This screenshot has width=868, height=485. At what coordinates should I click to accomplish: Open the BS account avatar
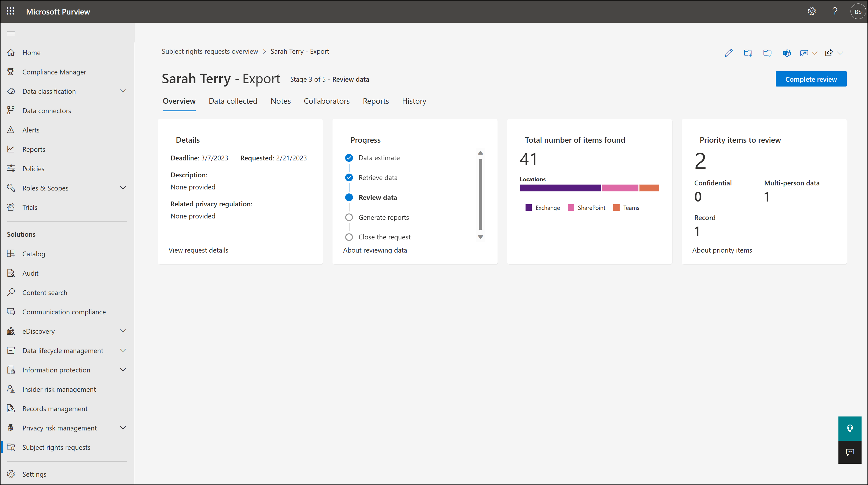[858, 12]
